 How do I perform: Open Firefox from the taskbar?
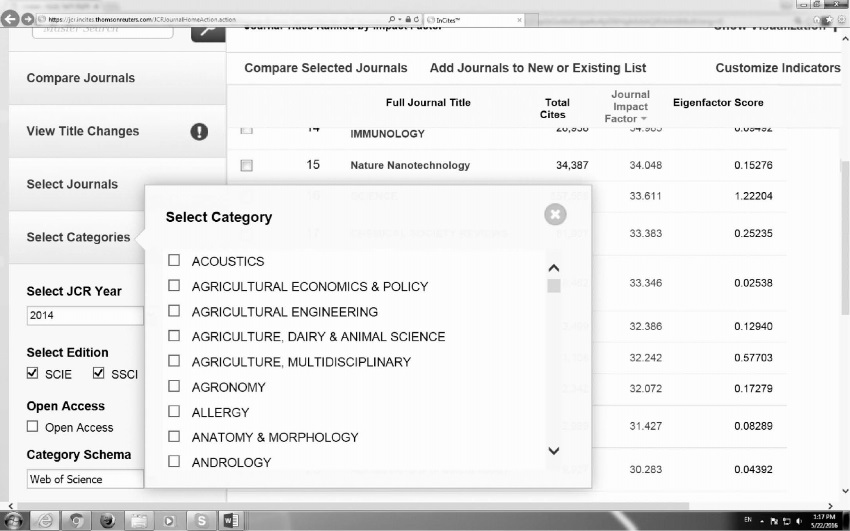[108, 521]
